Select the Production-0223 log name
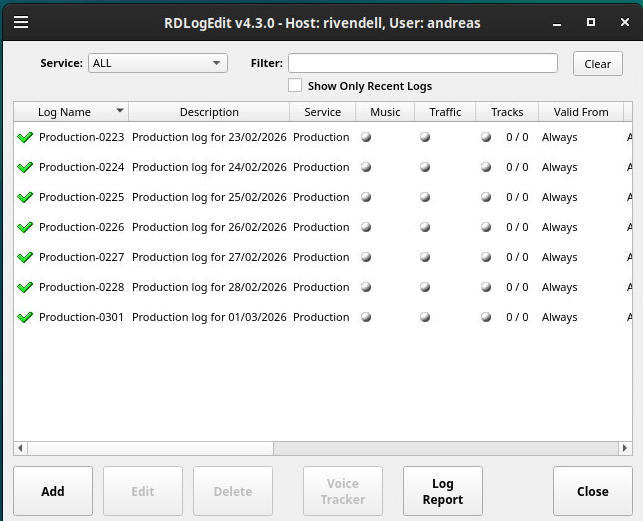 click(x=82, y=137)
